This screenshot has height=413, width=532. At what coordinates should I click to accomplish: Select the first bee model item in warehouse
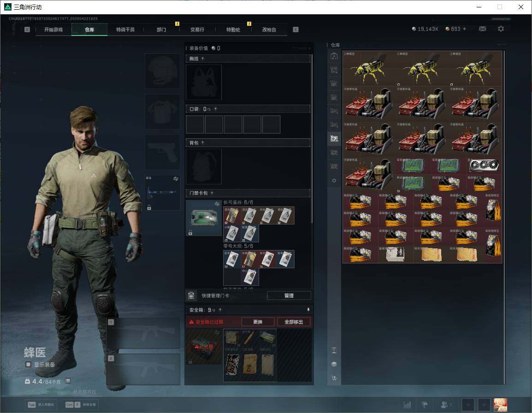pyautogui.click(x=369, y=68)
